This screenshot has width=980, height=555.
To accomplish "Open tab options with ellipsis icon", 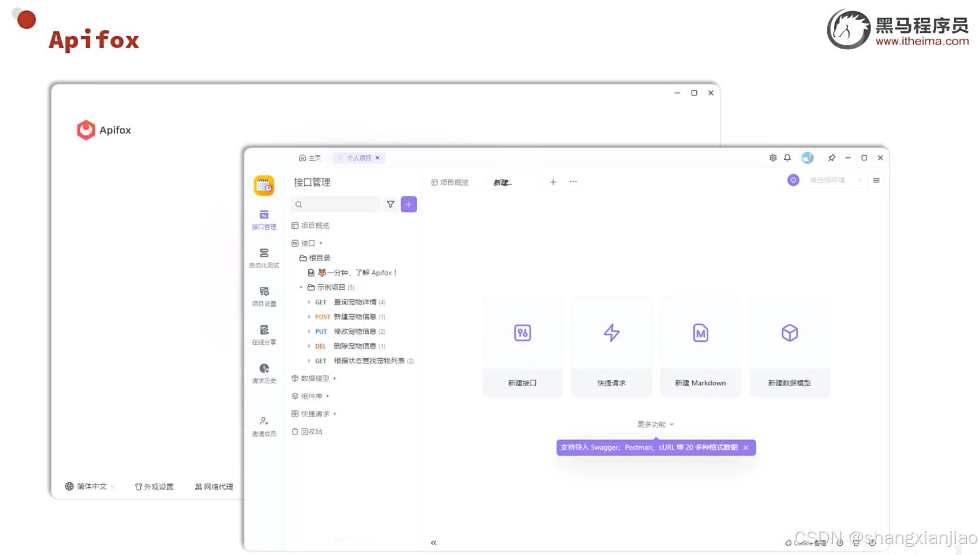I will click(x=573, y=182).
